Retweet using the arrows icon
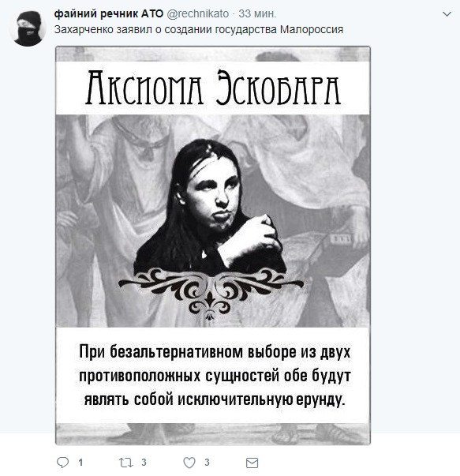This screenshot has width=460, height=476. click(125, 463)
